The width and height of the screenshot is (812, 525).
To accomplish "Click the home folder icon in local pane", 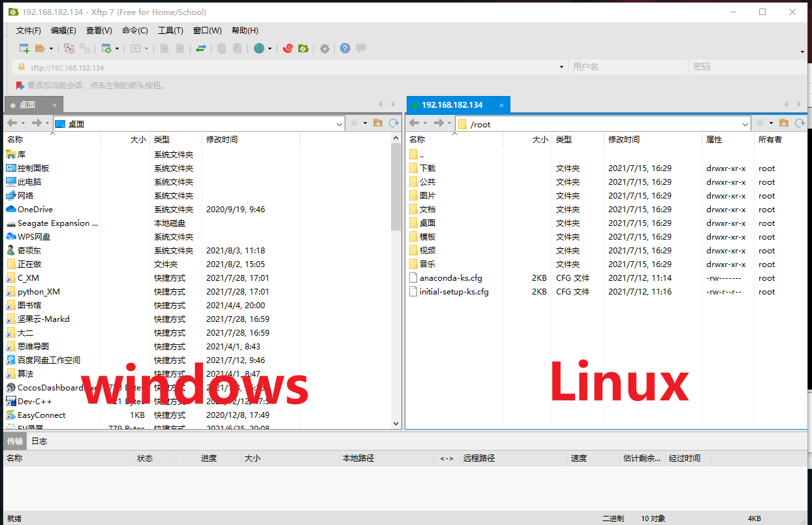I will [x=377, y=123].
